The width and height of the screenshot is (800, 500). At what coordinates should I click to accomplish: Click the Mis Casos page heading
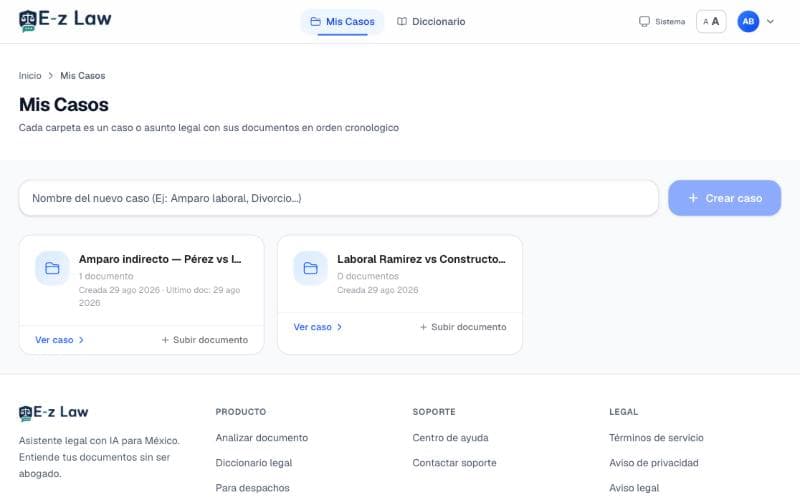[64, 105]
